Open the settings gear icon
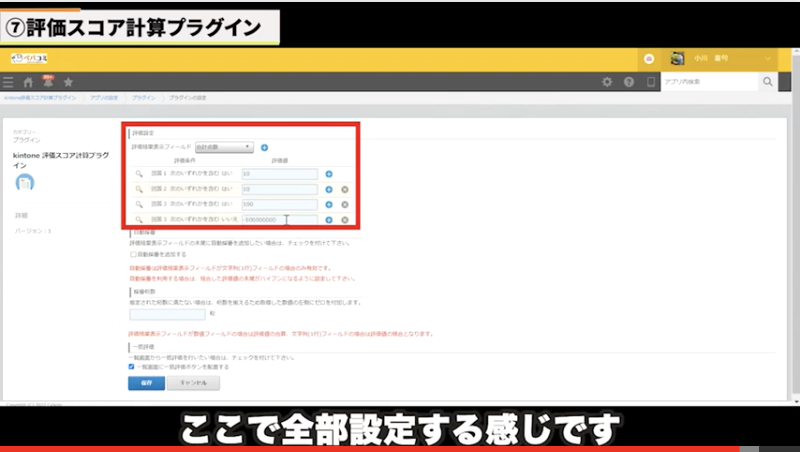 [x=606, y=82]
